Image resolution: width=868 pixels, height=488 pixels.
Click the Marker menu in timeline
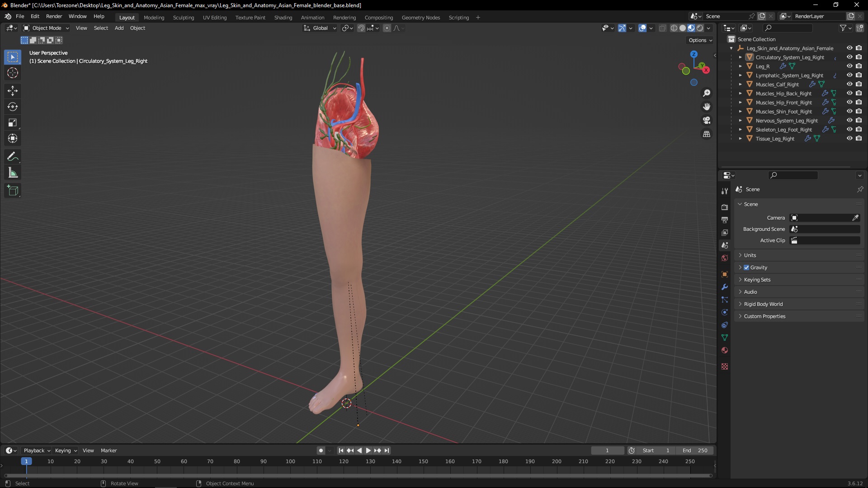tap(108, 450)
